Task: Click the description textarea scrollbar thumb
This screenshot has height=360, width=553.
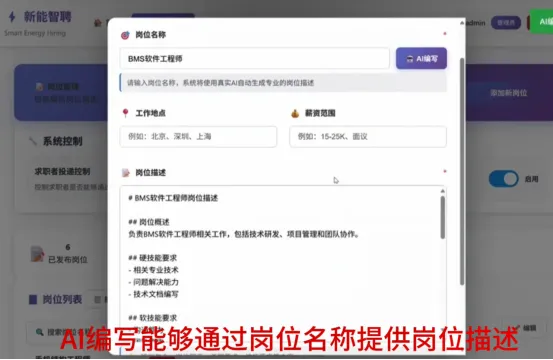Action: tap(443, 218)
